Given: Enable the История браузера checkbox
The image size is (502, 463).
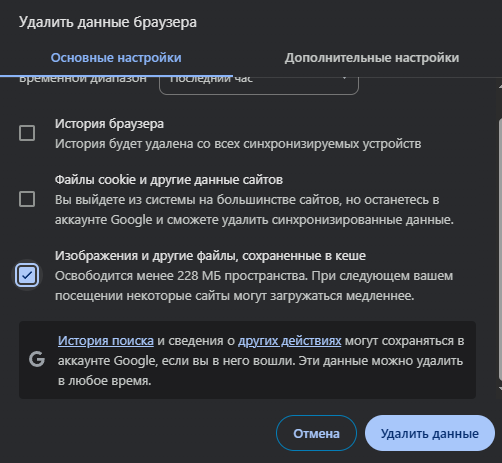Looking at the screenshot, I should [x=27, y=133].
